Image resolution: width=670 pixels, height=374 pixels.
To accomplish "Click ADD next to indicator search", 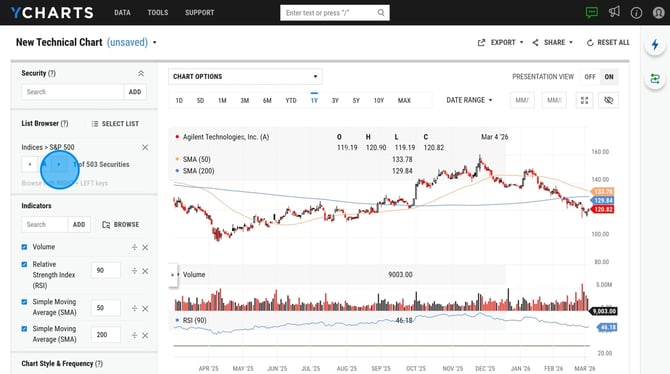I will (x=79, y=224).
